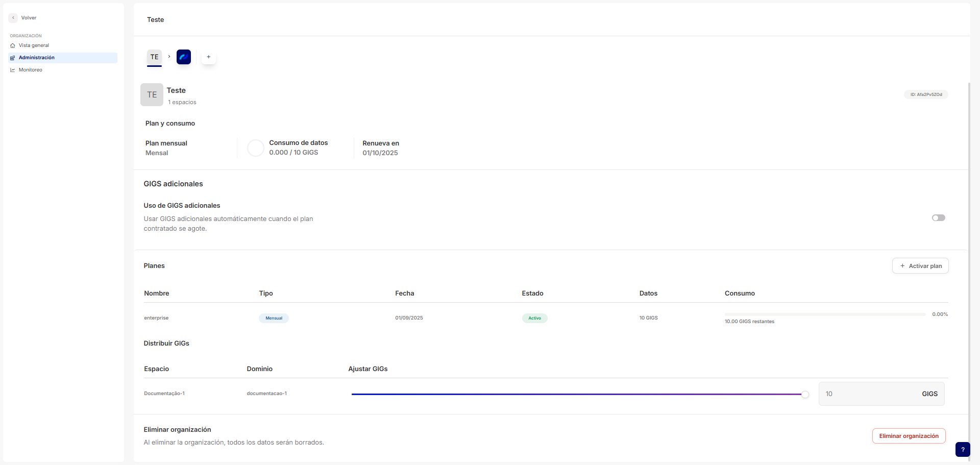Click the large TE organization avatar

click(x=152, y=95)
